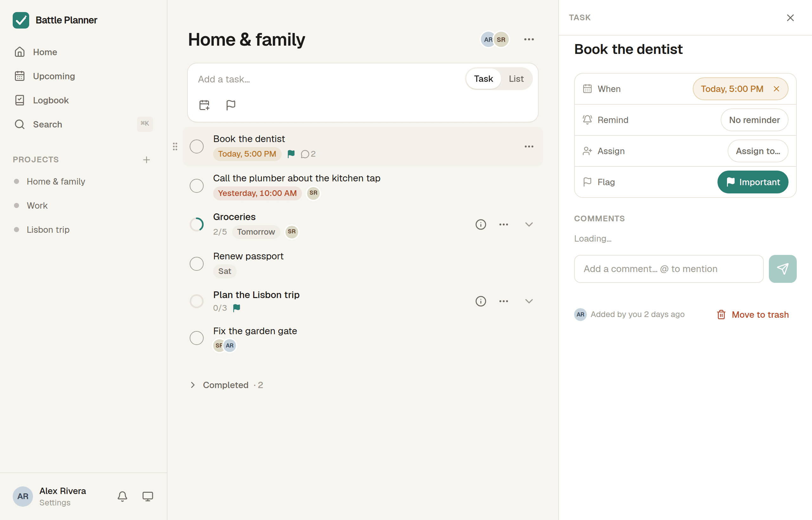Screen dimensions: 812x520
Task: Mark Book the dentist as complete
Action: (x=197, y=146)
